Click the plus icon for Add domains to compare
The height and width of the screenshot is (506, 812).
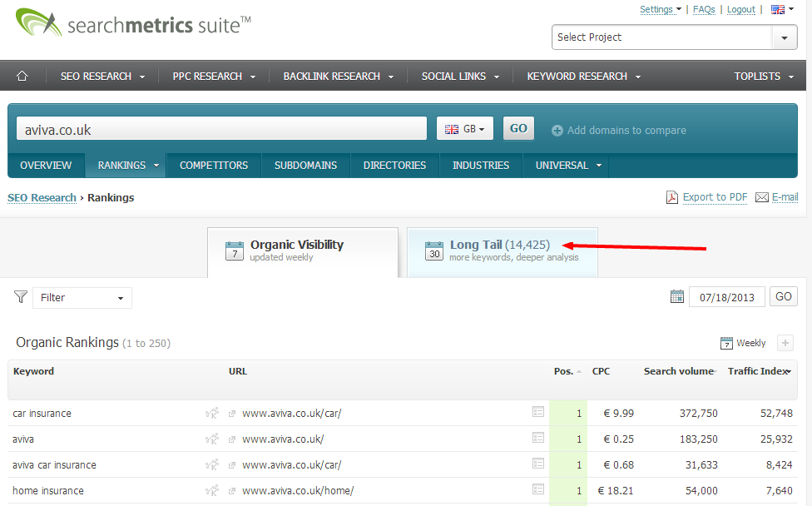coord(557,131)
